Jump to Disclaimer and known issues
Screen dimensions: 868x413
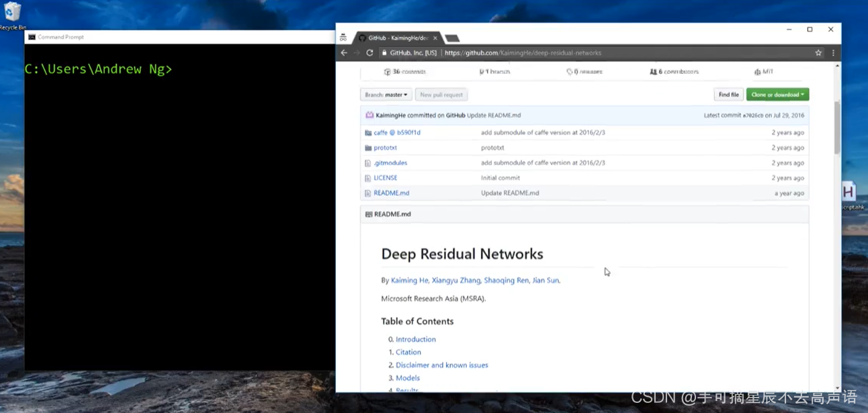tap(442, 365)
